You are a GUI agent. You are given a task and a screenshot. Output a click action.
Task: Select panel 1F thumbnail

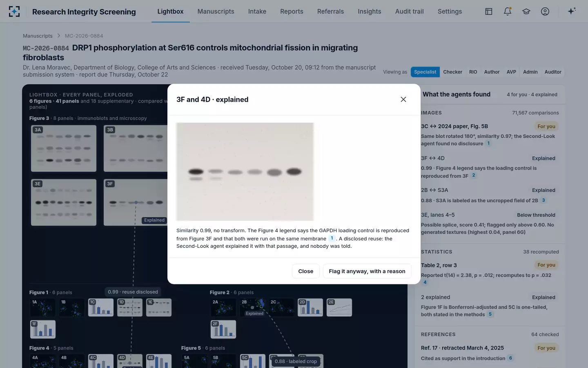pos(43,330)
